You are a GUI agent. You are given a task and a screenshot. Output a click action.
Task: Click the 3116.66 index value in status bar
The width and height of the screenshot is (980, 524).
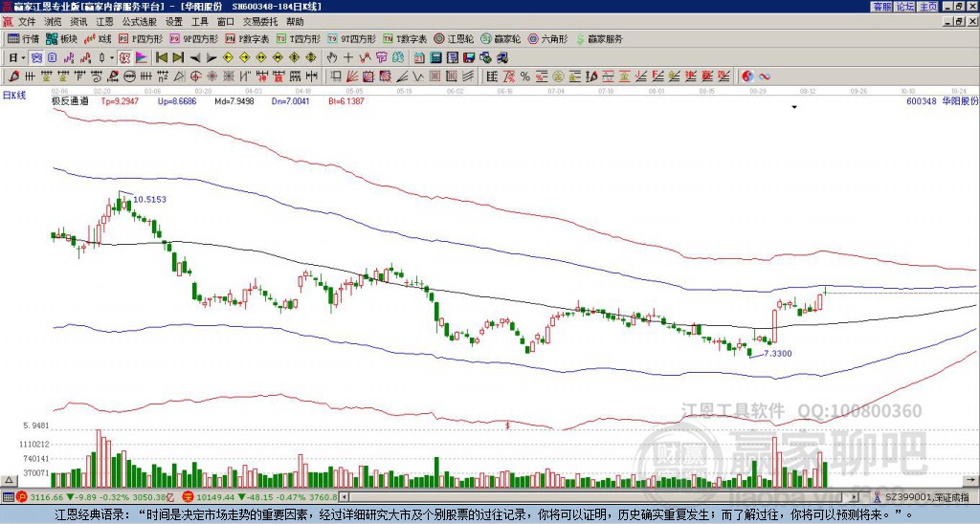47,497
